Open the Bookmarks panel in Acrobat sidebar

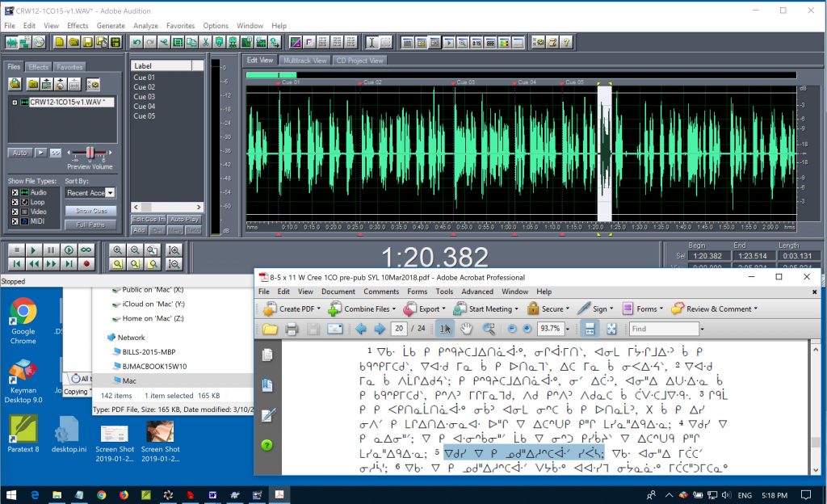coord(267,385)
